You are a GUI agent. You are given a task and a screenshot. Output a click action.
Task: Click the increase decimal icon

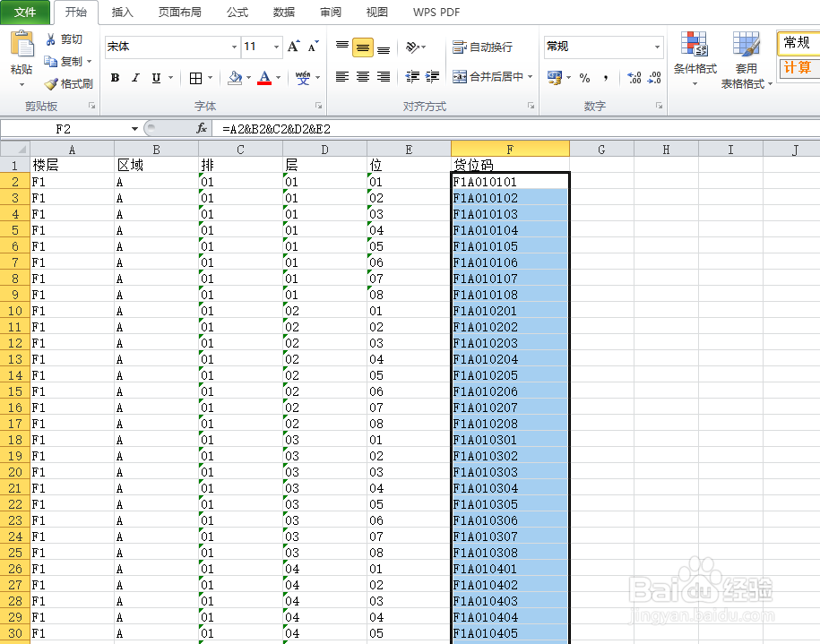pyautogui.click(x=634, y=78)
